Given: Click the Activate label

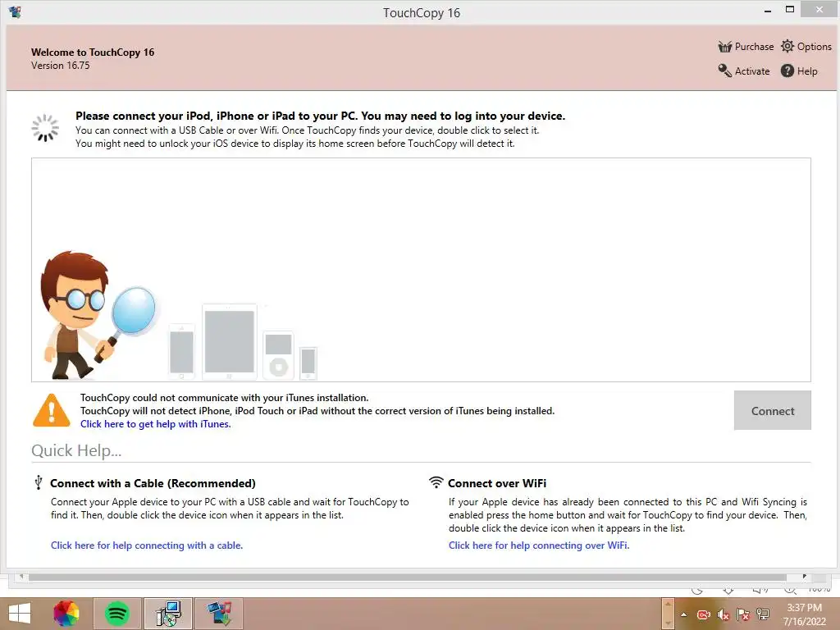Looking at the screenshot, I should pos(752,71).
